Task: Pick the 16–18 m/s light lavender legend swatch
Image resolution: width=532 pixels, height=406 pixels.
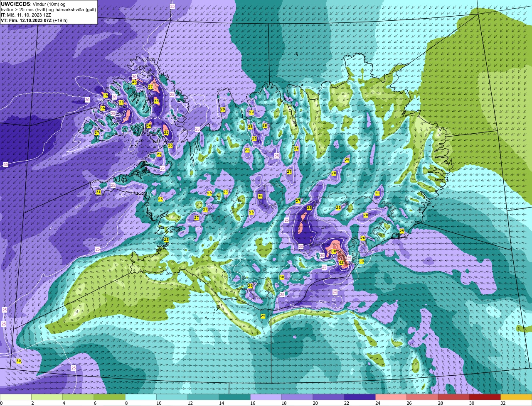Action: (x=266, y=397)
